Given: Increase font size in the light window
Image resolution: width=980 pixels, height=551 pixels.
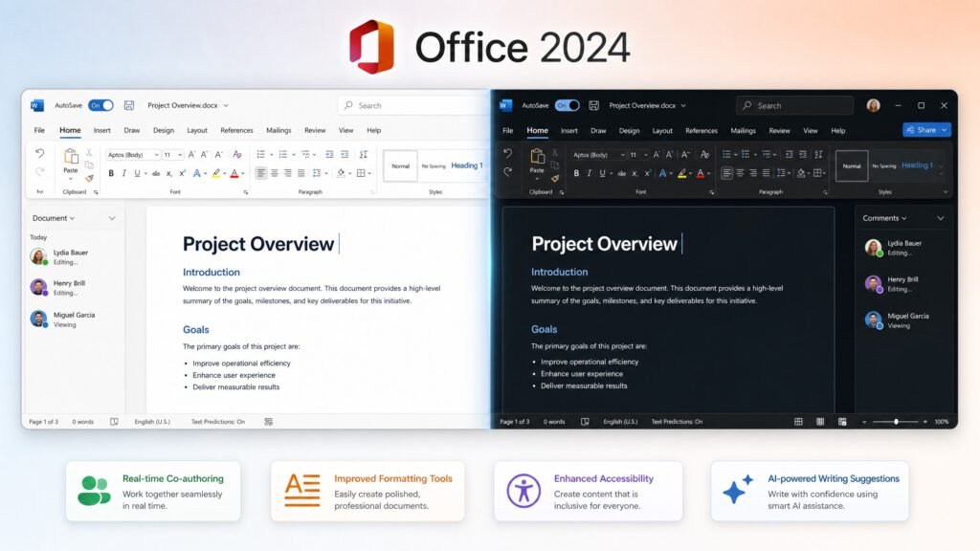Looking at the screenshot, I should click(191, 154).
